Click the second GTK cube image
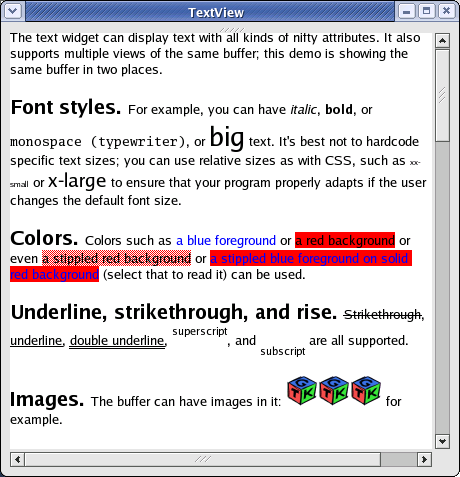Screen dimensions: 460x477 334,391
